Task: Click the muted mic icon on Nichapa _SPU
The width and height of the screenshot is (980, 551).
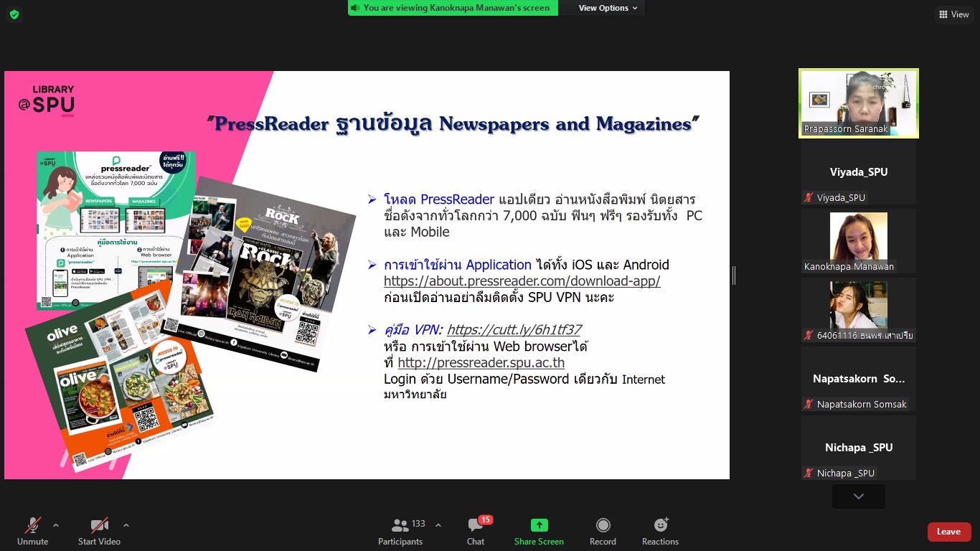Action: [x=809, y=474]
